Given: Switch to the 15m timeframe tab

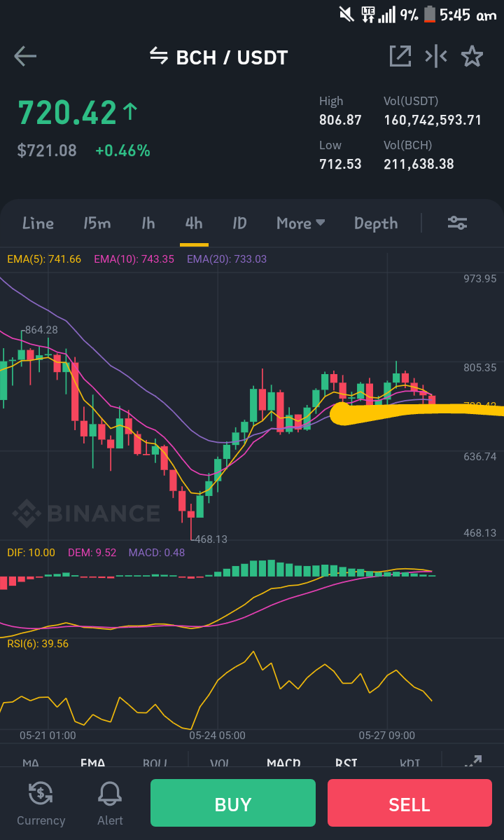Looking at the screenshot, I should pos(97,223).
